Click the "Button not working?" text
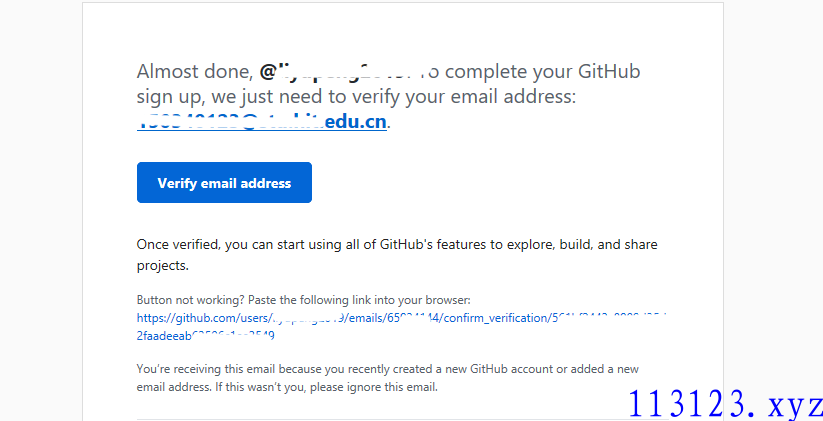 [191, 300]
